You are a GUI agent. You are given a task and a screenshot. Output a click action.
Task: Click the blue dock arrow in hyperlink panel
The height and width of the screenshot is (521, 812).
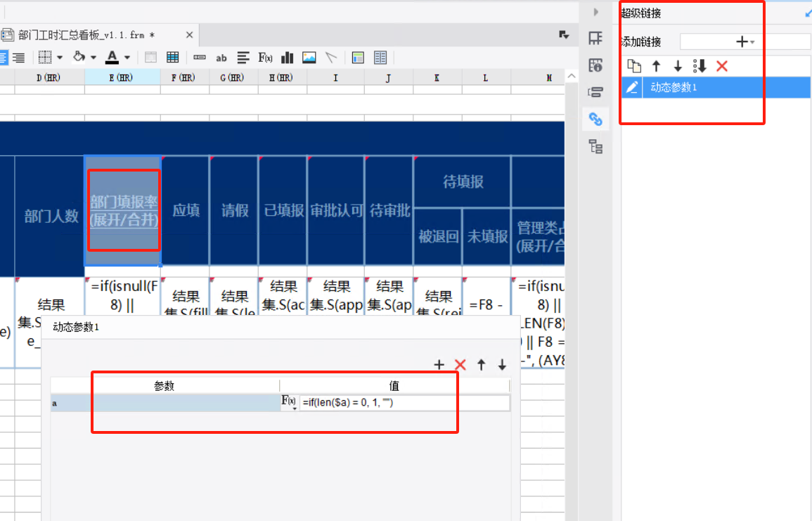click(x=808, y=13)
